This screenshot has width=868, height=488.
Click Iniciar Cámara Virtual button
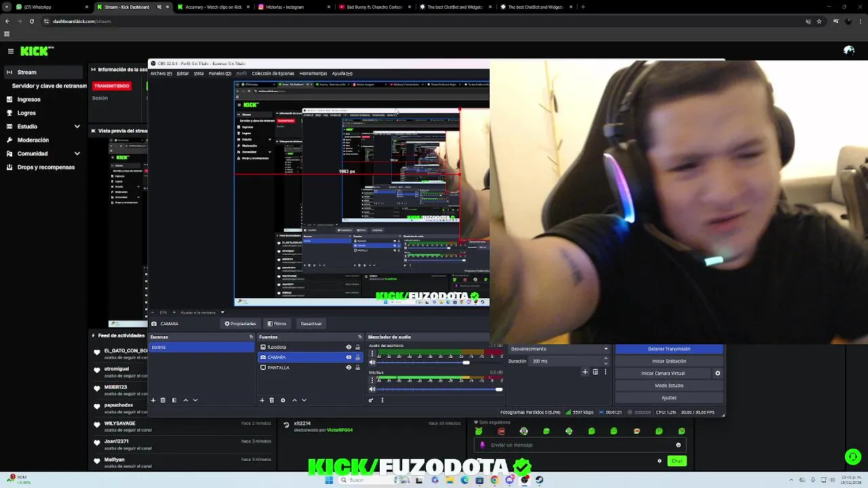click(x=663, y=373)
